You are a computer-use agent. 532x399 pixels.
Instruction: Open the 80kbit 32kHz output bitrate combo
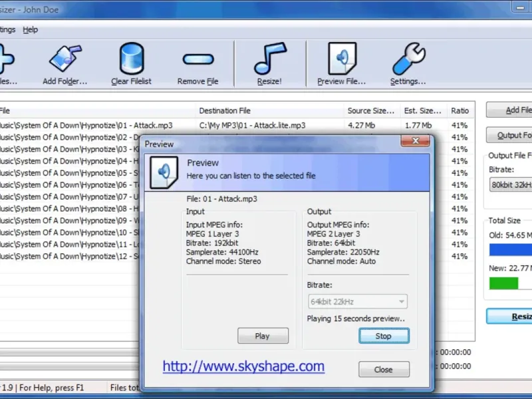tap(511, 186)
